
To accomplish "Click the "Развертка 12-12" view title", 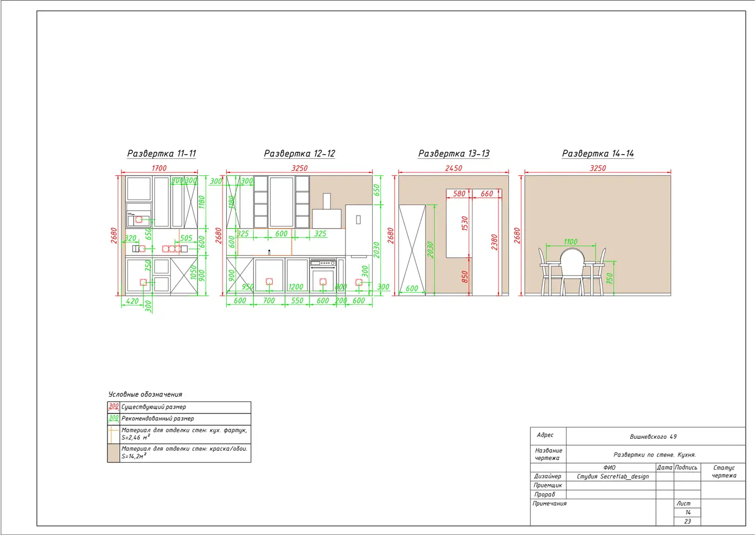I will 299,153.
